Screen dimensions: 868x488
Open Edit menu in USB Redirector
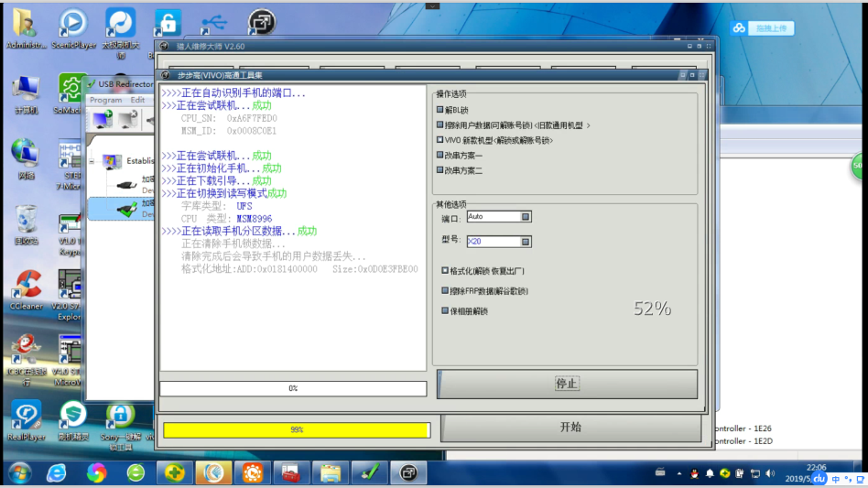(137, 100)
